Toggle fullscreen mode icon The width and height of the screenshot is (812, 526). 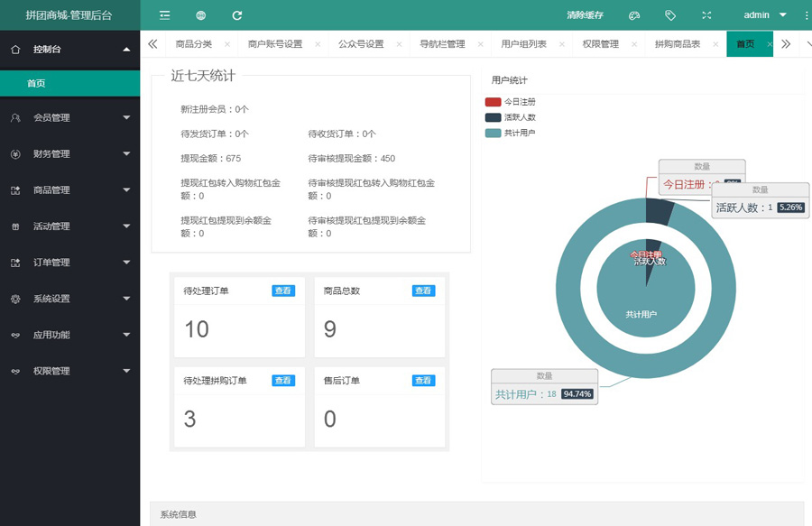[706, 15]
